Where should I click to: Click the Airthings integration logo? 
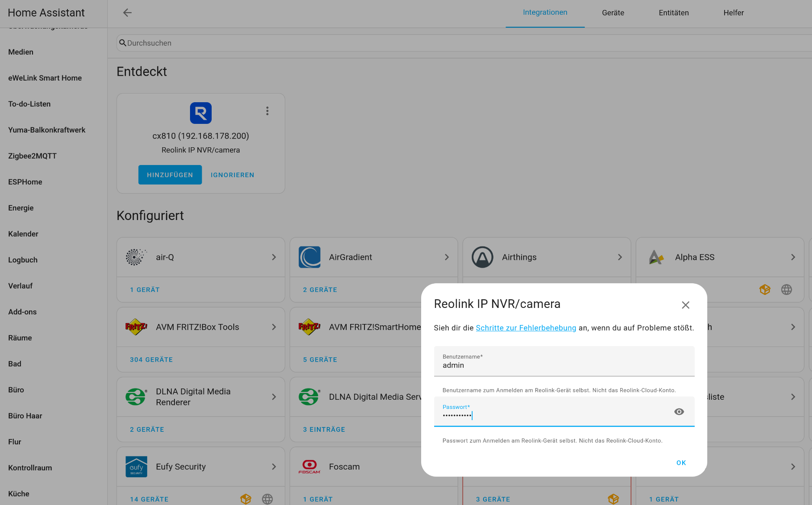[x=483, y=257]
